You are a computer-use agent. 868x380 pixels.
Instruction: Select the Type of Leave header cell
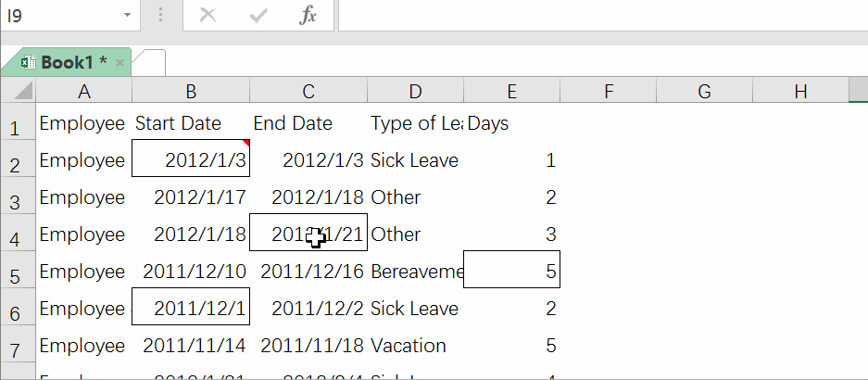coord(415,123)
